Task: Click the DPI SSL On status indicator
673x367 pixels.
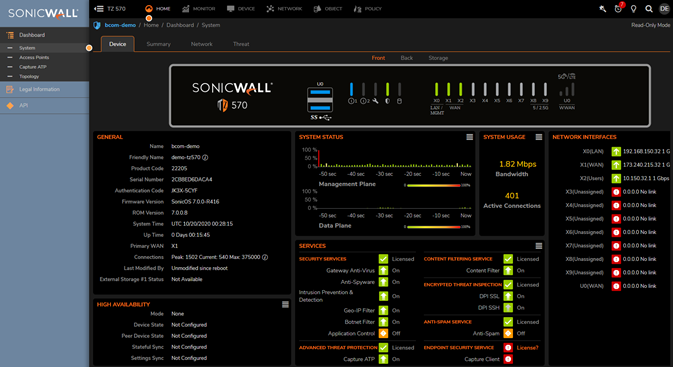Action: click(x=508, y=296)
